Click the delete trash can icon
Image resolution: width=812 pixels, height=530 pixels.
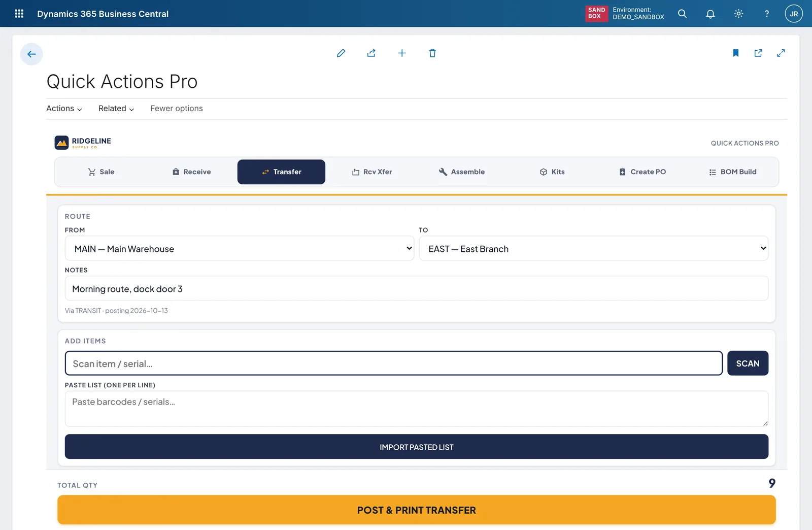point(432,53)
